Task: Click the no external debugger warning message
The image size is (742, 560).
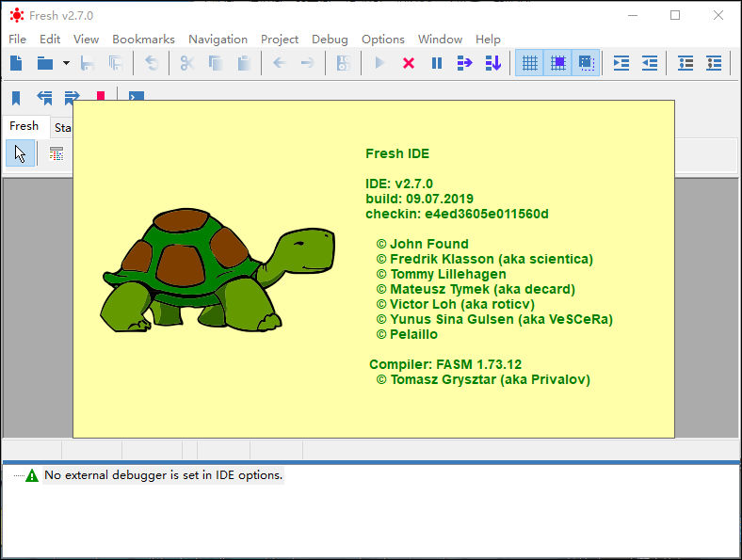Action: 163,475
